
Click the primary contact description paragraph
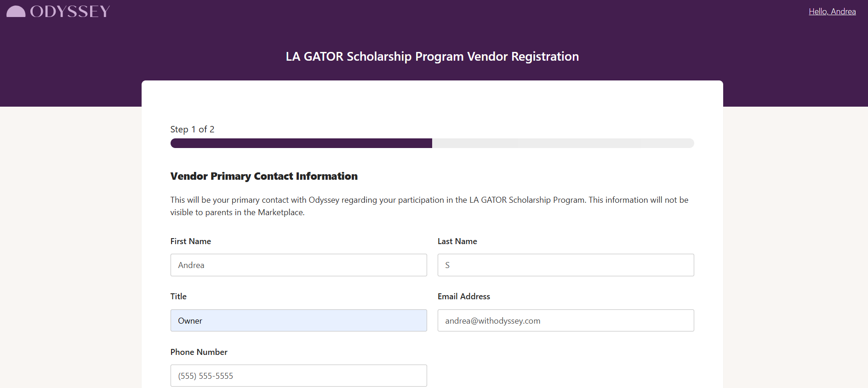pos(429,206)
